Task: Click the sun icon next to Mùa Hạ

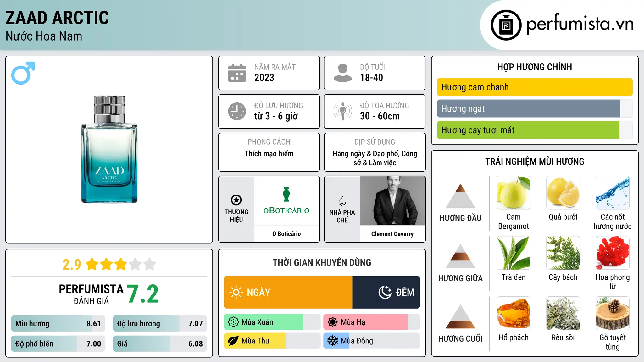Action: point(332,322)
